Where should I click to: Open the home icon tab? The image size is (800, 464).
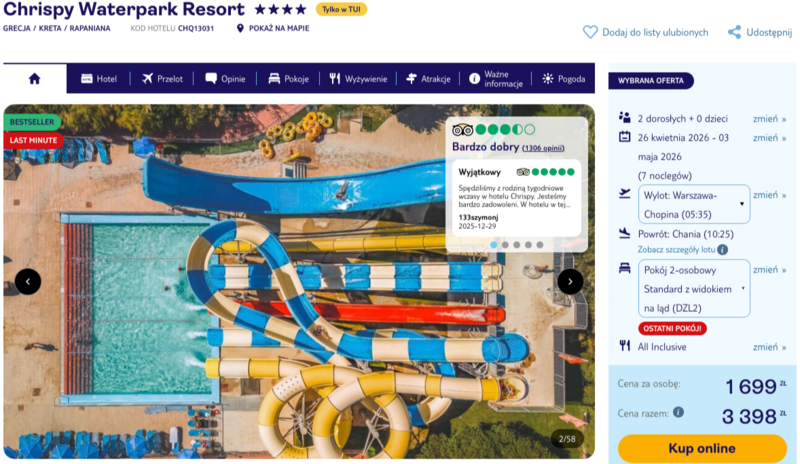pos(35,79)
